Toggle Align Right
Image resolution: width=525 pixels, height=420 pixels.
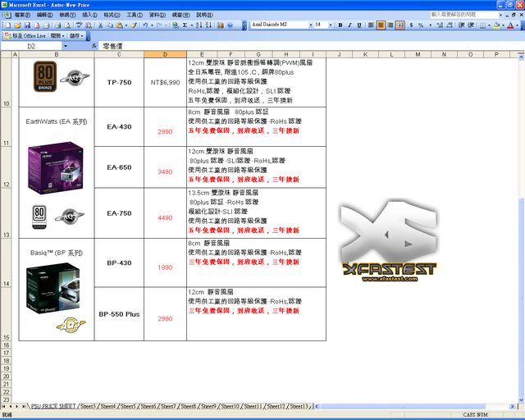coord(390,25)
